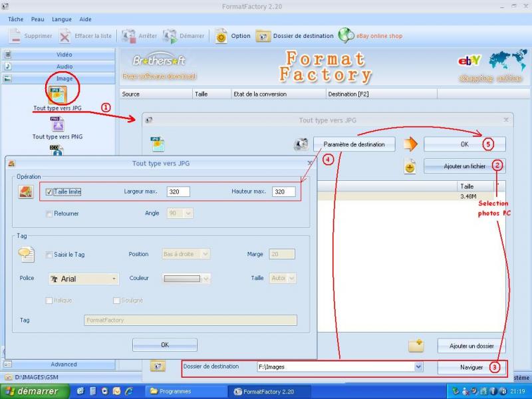Click the FormatFactory 2.20 taskbar button

pyautogui.click(x=269, y=391)
